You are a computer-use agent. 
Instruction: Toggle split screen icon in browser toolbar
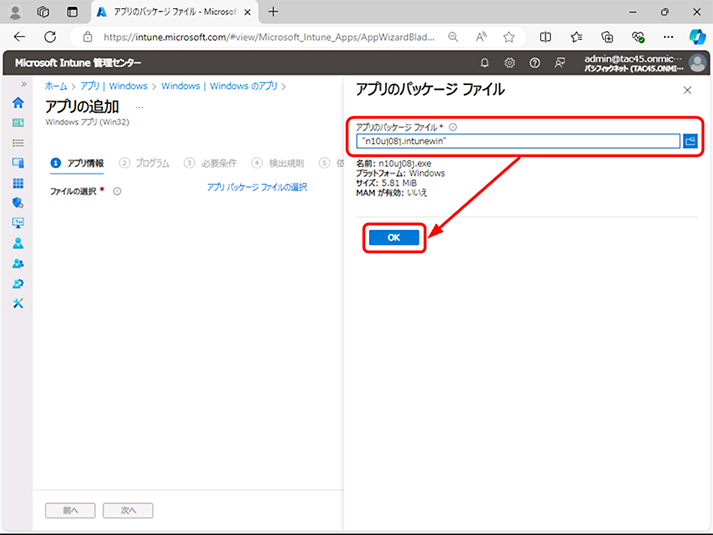(x=545, y=37)
